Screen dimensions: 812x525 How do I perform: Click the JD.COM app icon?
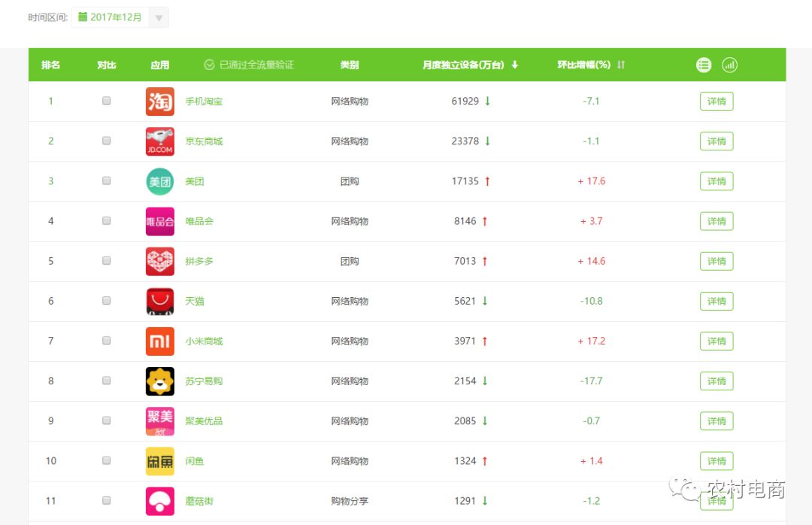pos(159,141)
